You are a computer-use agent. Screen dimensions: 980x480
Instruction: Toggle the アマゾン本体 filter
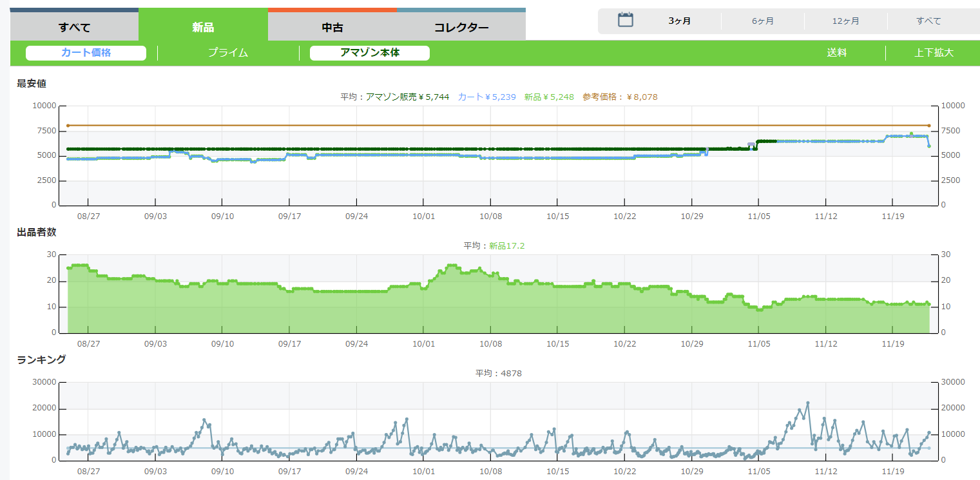pyautogui.click(x=369, y=53)
